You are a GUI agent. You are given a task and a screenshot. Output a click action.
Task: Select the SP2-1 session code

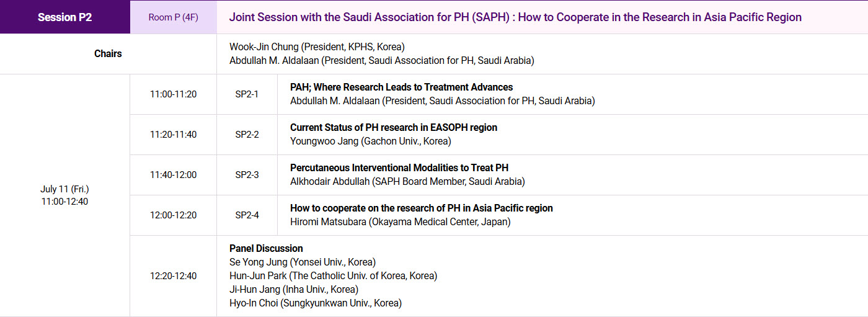click(247, 94)
